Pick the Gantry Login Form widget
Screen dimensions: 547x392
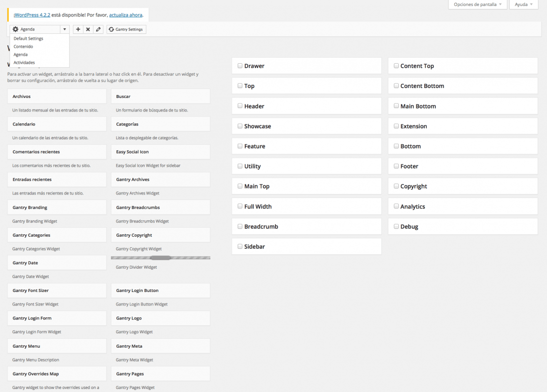[57, 318]
